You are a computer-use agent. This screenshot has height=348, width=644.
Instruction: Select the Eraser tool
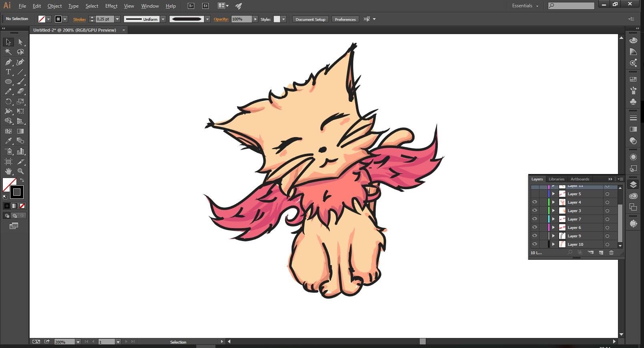(x=20, y=91)
